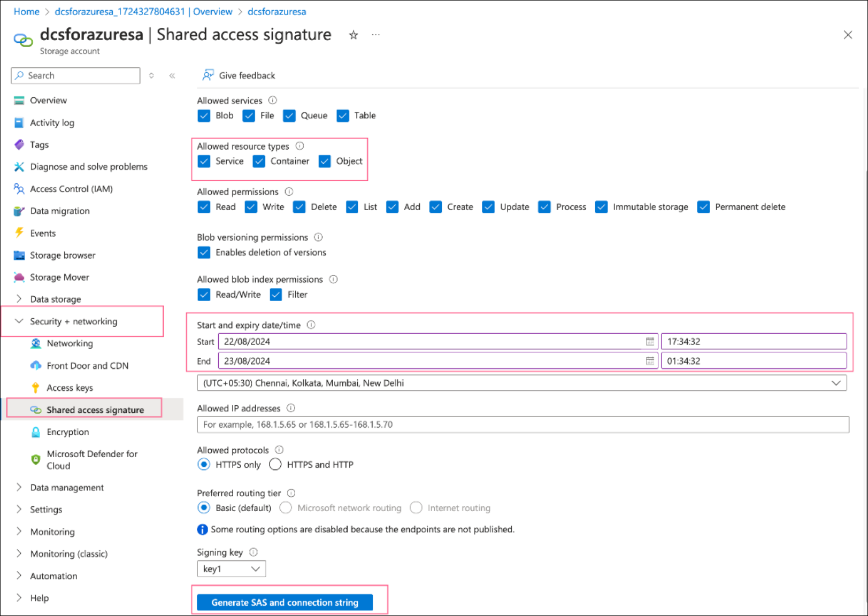The width and height of the screenshot is (868, 616).
Task: Click the Give feedback icon
Action: pyautogui.click(x=208, y=75)
